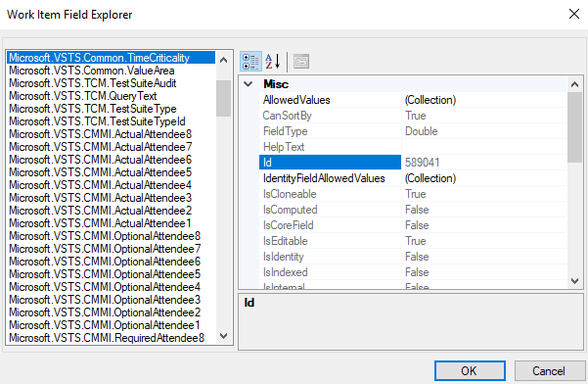Select the IsIdentity property row
This screenshot has height=384, width=588.
[413, 257]
